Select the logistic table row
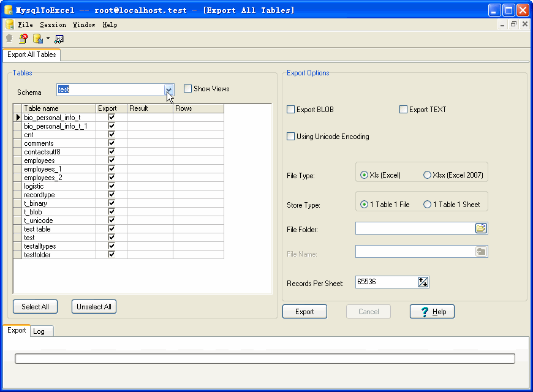533x392 pixels. click(x=119, y=186)
